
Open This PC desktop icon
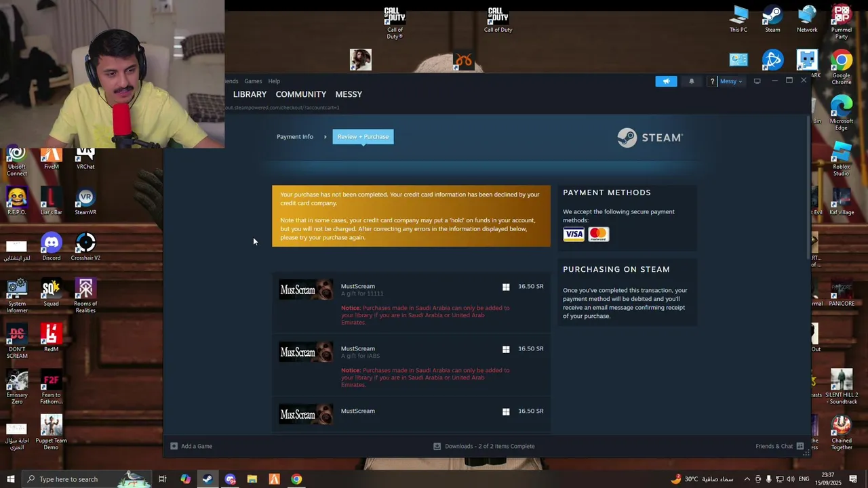coord(738,19)
